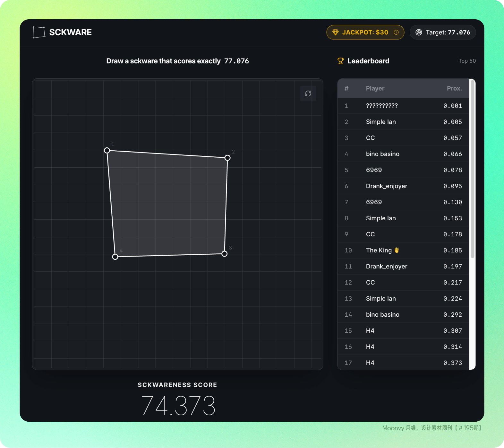Screen dimensions: 504x448
Task: Click the SCKWARENESS SCORE label
Action: [x=177, y=385]
